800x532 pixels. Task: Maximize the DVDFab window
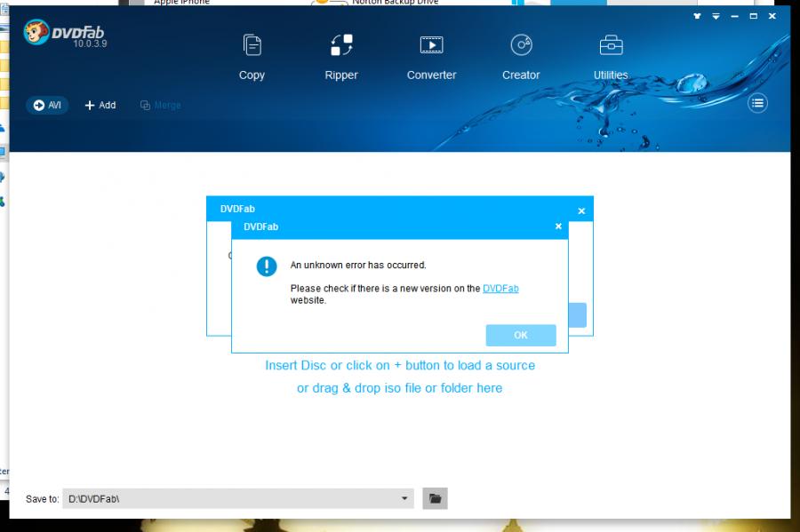(754, 16)
